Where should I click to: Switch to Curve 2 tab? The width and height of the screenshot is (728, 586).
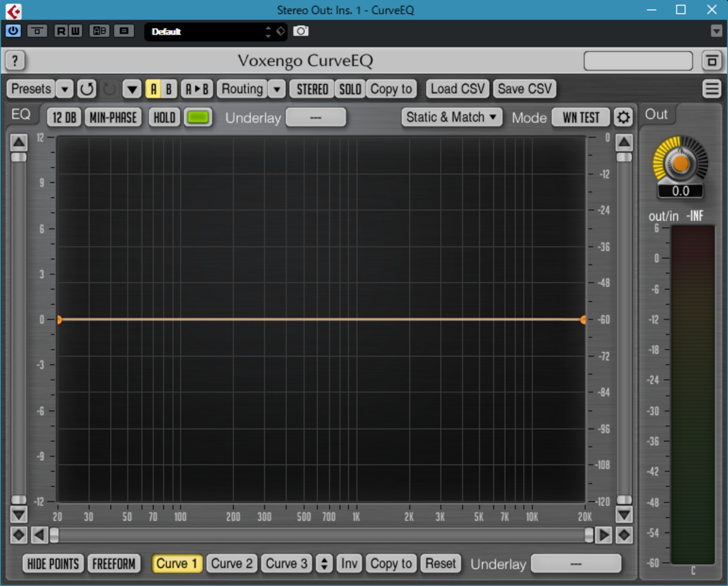231,564
